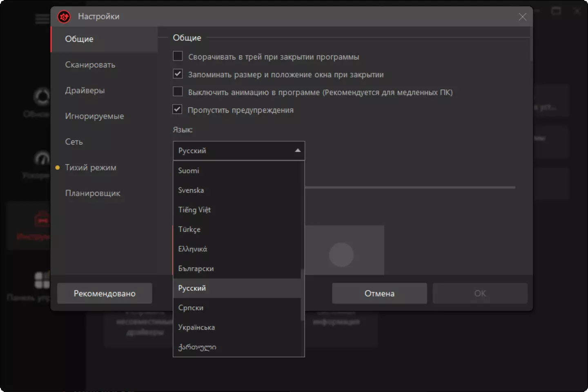Toggle the 'Пропустить предупреждения' checkbox

(178, 109)
